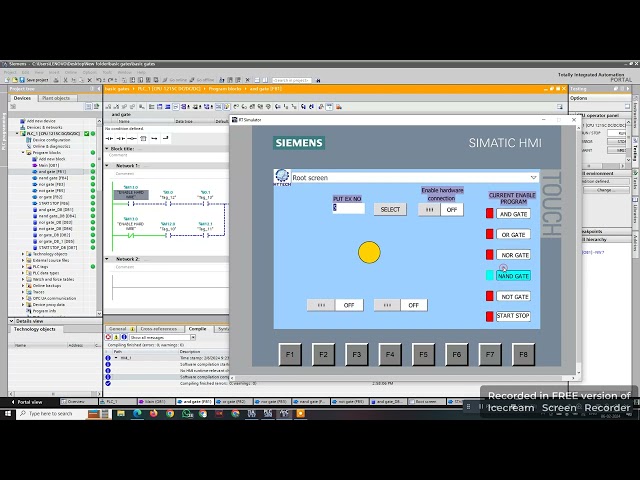This screenshot has height=480, width=640.
Task: Click the SELECT button on HMI
Action: (x=390, y=209)
